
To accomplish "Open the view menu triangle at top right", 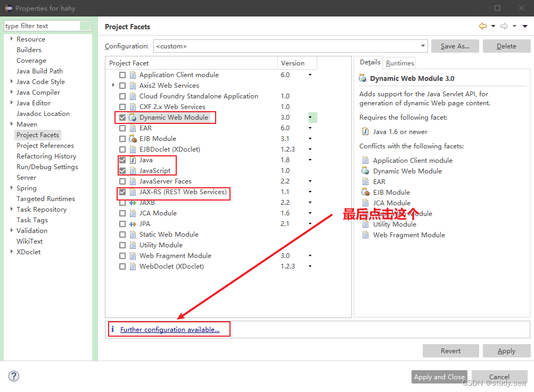I will [525, 26].
